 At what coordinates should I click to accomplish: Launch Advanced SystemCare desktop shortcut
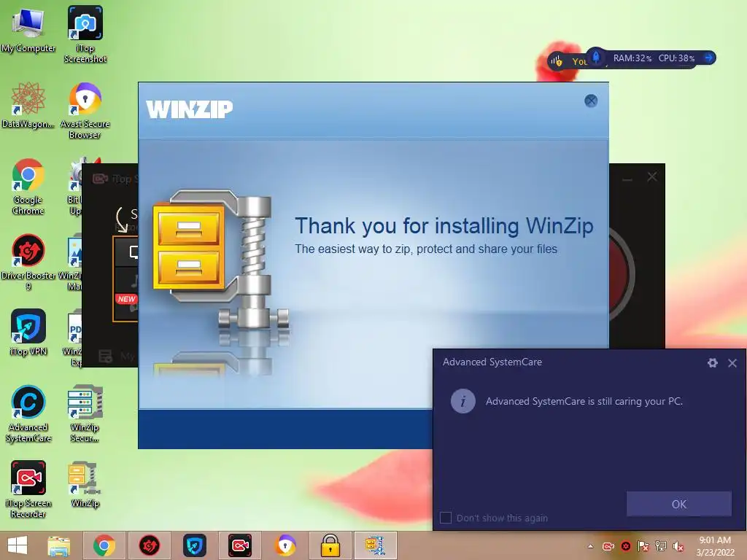[28, 414]
